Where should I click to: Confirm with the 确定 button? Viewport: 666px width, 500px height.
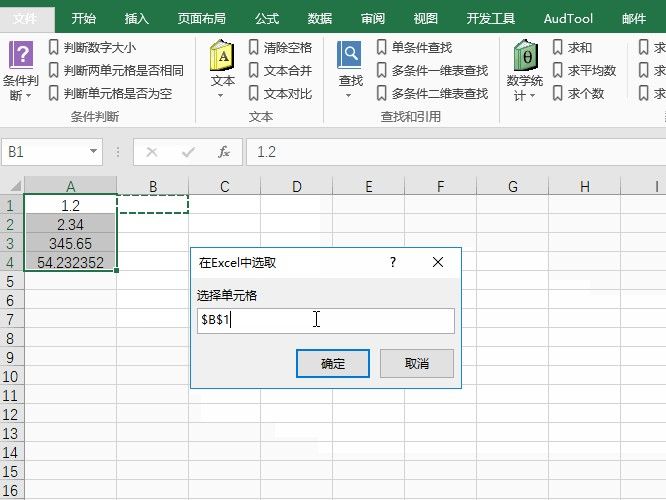click(333, 363)
